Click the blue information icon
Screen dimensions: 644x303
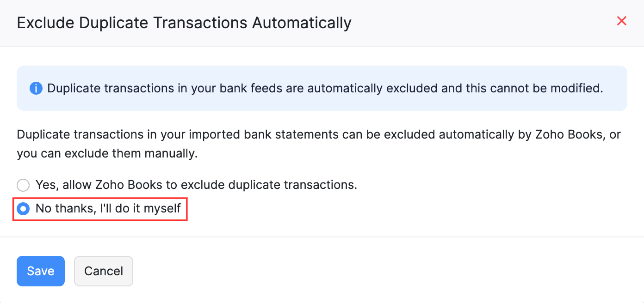[36, 88]
